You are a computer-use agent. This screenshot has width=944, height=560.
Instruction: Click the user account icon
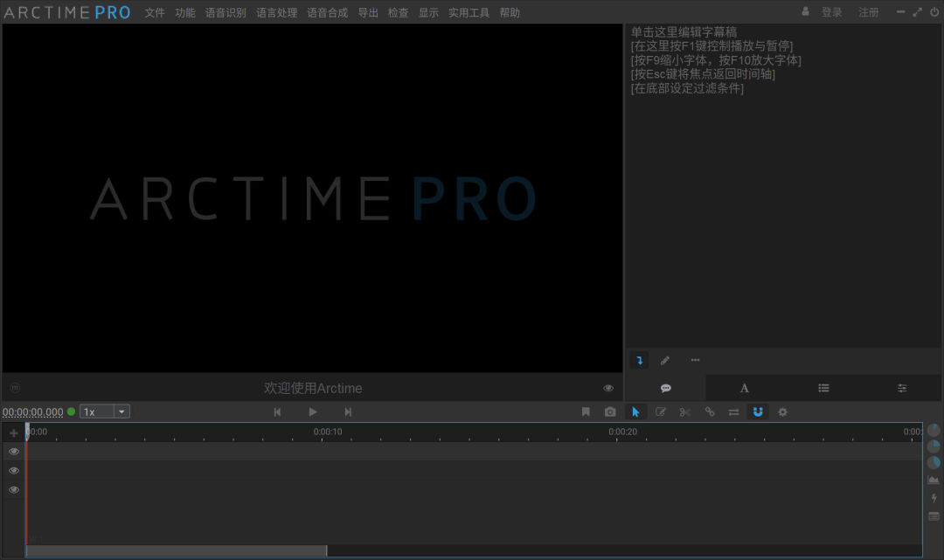pyautogui.click(x=806, y=11)
